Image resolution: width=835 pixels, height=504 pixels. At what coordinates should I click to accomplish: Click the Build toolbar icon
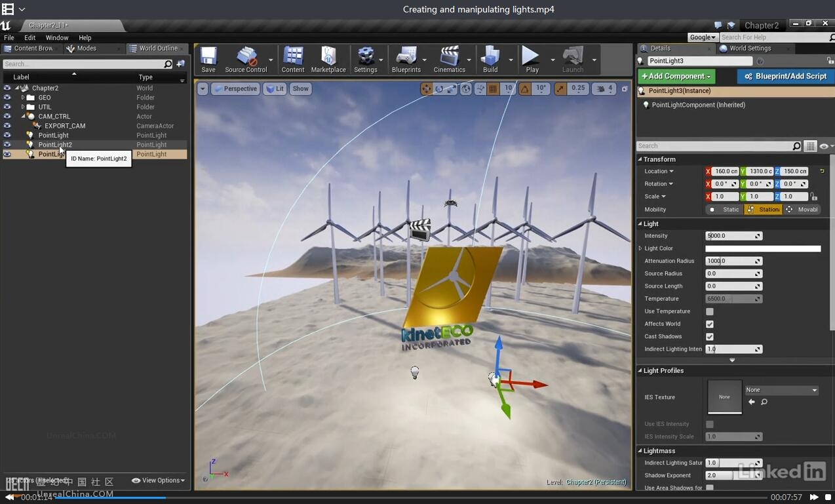click(490, 60)
